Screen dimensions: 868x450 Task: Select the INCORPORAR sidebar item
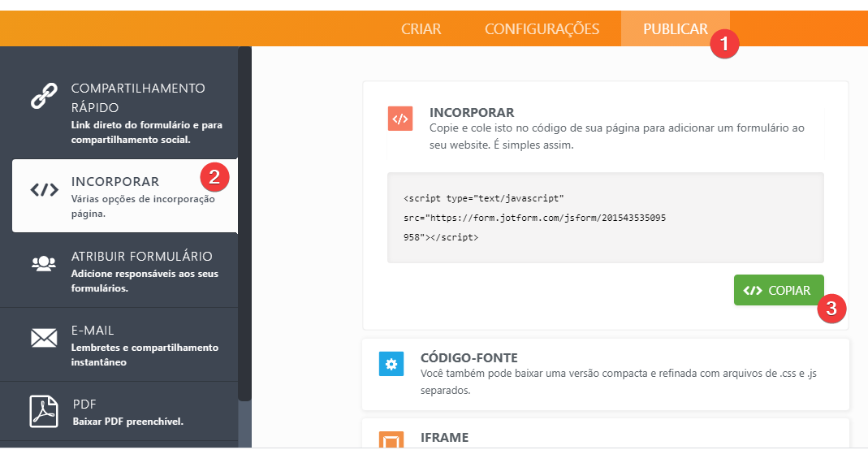pos(124,196)
